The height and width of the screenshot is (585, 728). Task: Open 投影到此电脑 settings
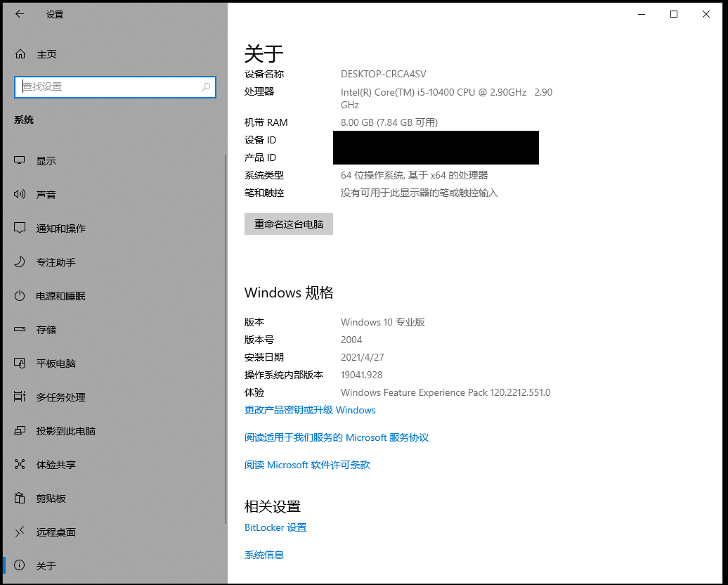pos(115,431)
